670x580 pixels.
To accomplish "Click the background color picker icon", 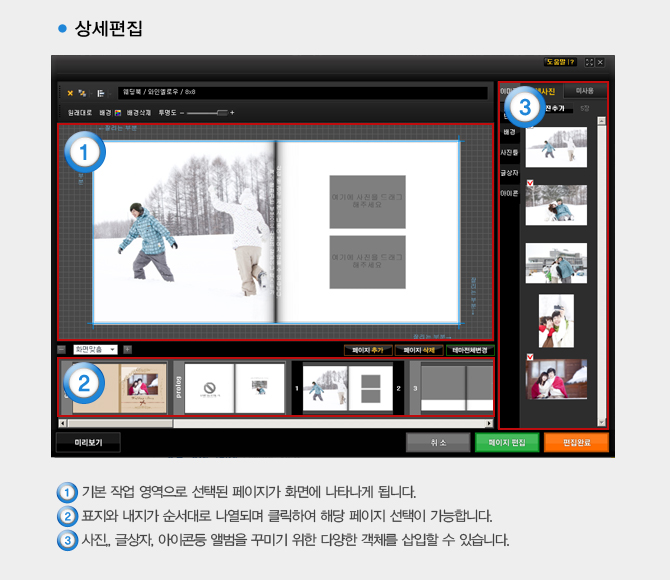I will pyautogui.click(x=118, y=113).
